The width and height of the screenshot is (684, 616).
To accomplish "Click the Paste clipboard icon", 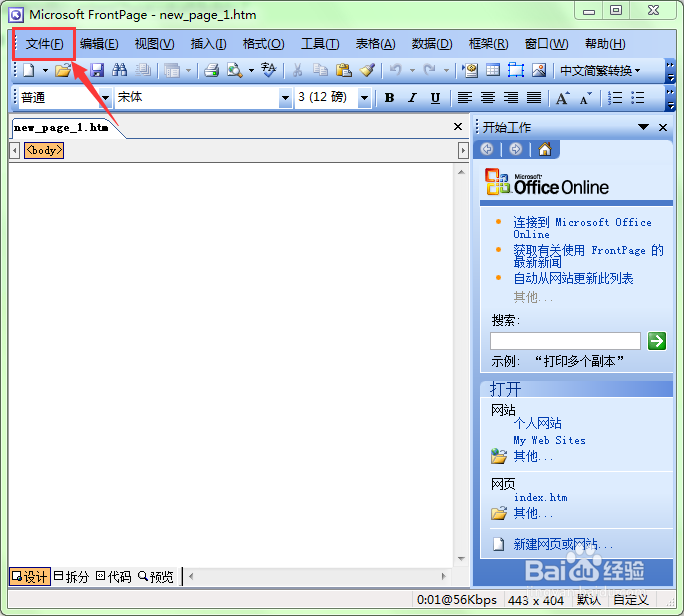I will [x=344, y=70].
